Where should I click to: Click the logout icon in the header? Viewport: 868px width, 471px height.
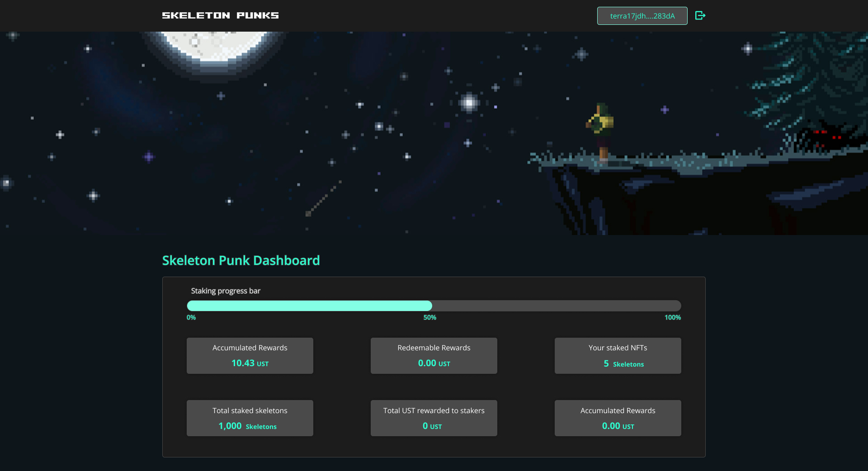pyautogui.click(x=700, y=16)
